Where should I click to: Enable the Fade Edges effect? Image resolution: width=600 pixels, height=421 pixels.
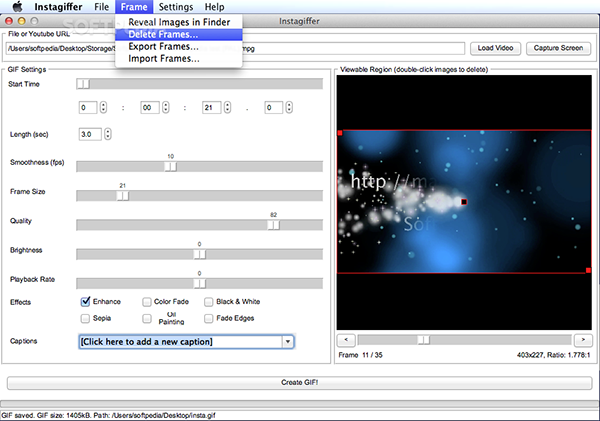(208, 318)
